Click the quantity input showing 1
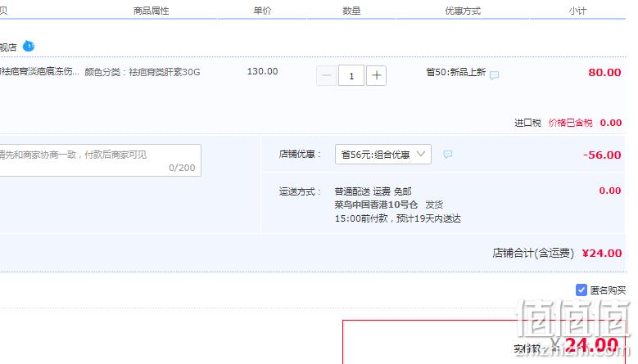 click(351, 75)
